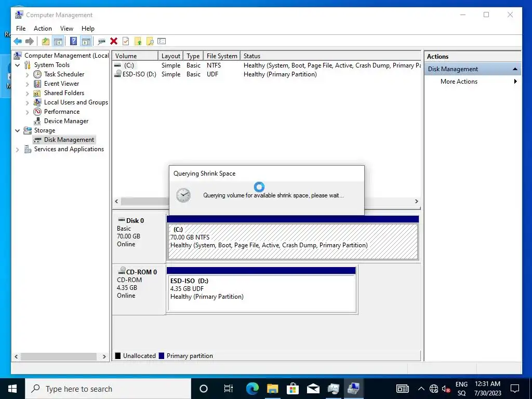532x399 pixels.
Task: Open Help via the question mark icon
Action: pyautogui.click(x=73, y=42)
